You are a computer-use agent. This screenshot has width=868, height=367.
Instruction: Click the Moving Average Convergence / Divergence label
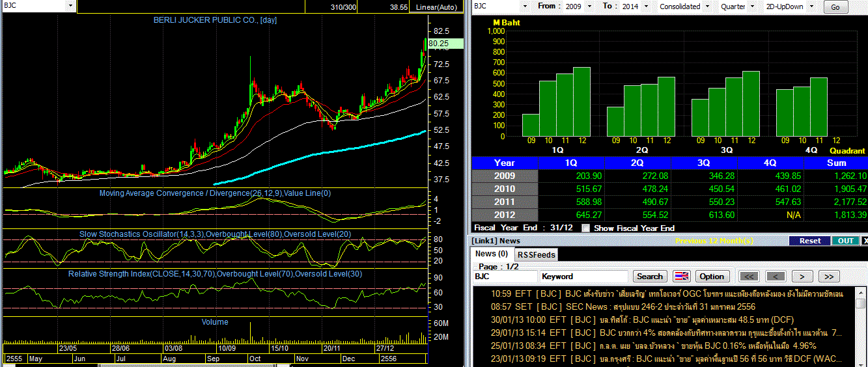click(x=215, y=193)
